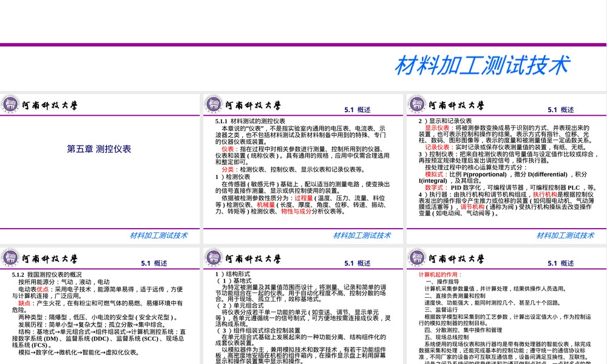Viewport: 607px width, 364px height.
Task: Click the item (1)基地式
Action: click(x=234, y=280)
